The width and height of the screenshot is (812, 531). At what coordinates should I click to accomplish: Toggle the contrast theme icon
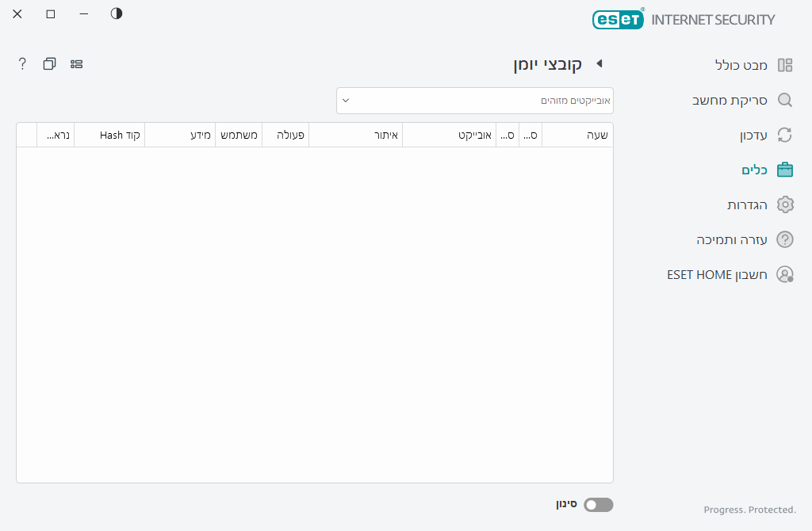click(117, 13)
